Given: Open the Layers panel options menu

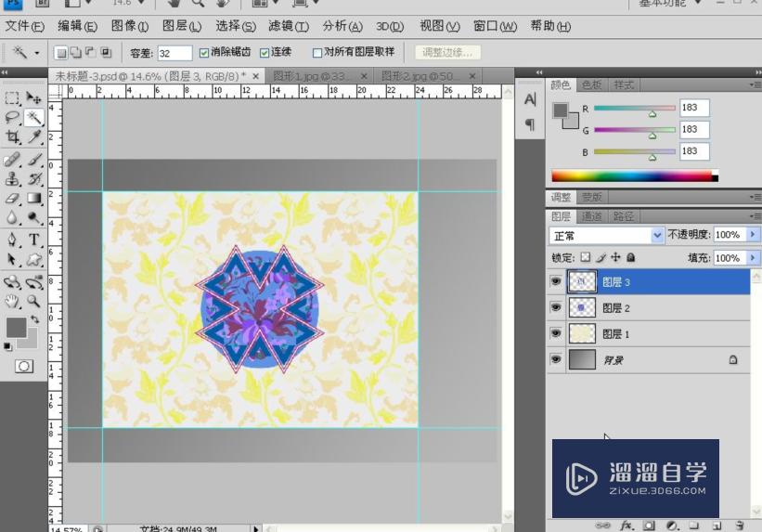Looking at the screenshot, I should [756, 216].
